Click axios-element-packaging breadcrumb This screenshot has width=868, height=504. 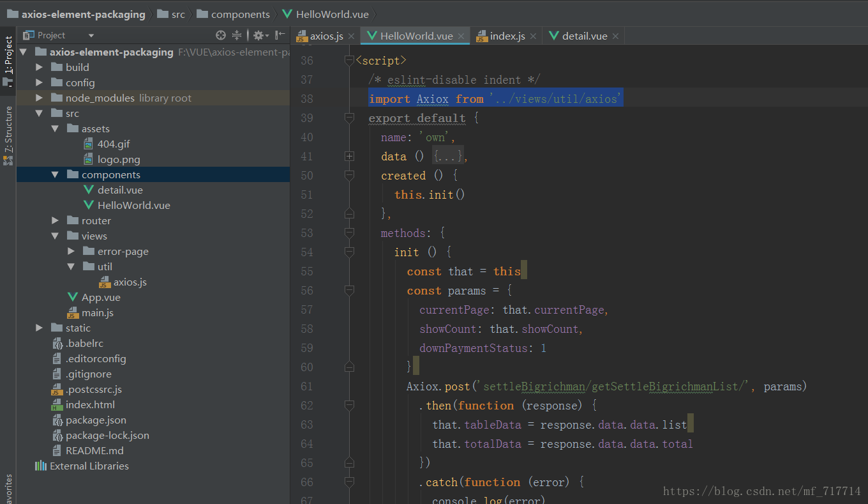point(76,14)
